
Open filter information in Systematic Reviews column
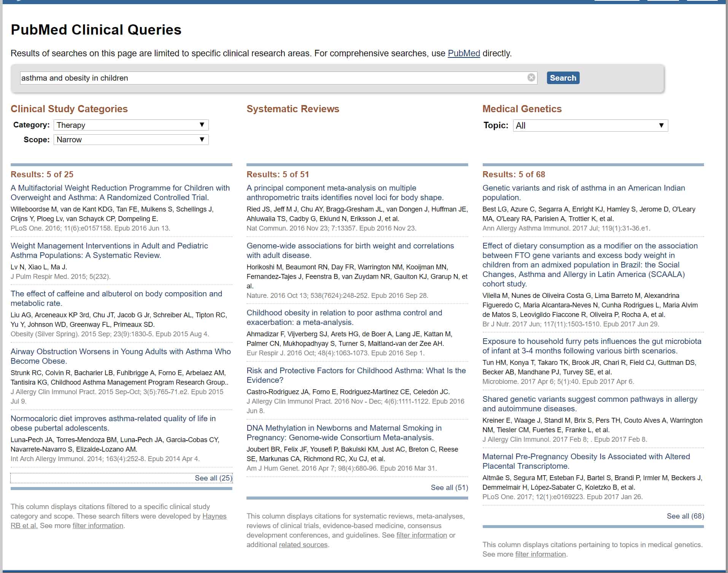pyautogui.click(x=421, y=535)
